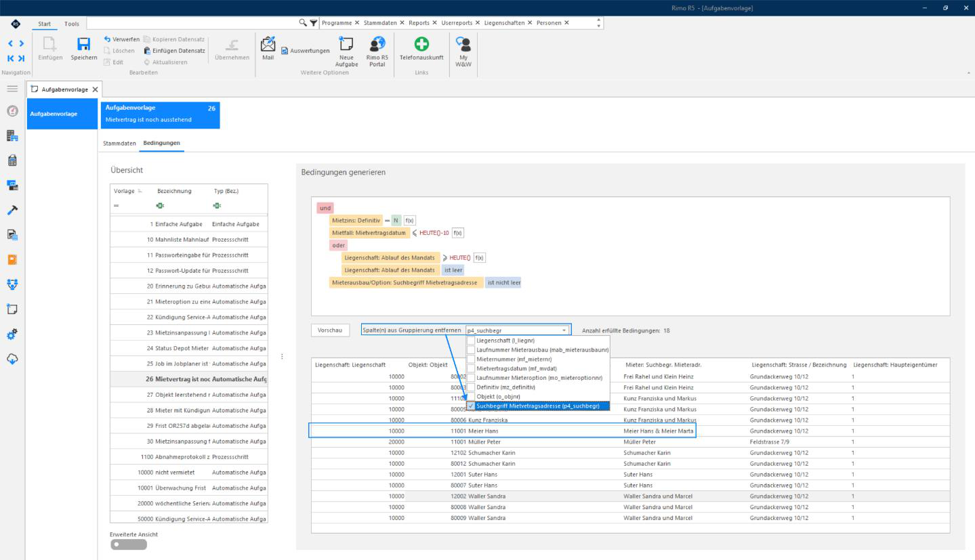975x560 pixels.
Task: Uncheck Suchbegriff Mietvetragsadresse (p4_suchbegr) checkbox
Action: pos(471,406)
